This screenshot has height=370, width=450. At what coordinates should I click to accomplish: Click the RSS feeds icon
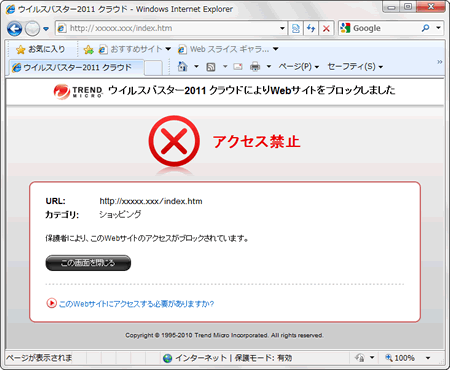click(x=211, y=67)
